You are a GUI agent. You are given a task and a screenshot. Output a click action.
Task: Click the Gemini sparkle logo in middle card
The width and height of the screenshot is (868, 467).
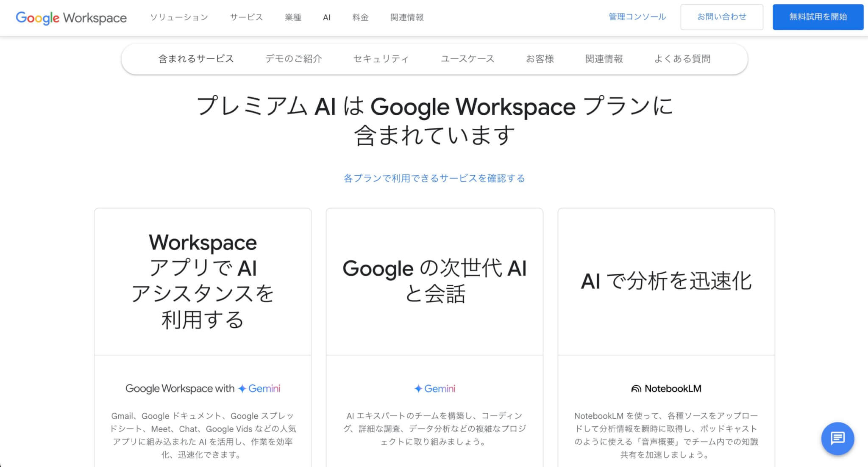tap(434, 388)
